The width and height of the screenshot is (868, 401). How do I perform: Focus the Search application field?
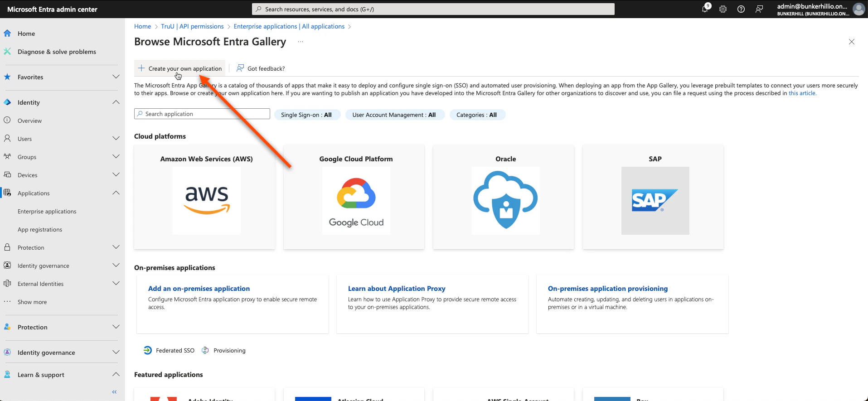(202, 114)
